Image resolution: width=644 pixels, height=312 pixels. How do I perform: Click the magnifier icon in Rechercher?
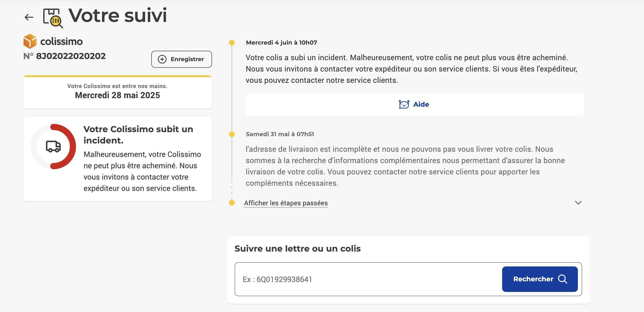(563, 279)
